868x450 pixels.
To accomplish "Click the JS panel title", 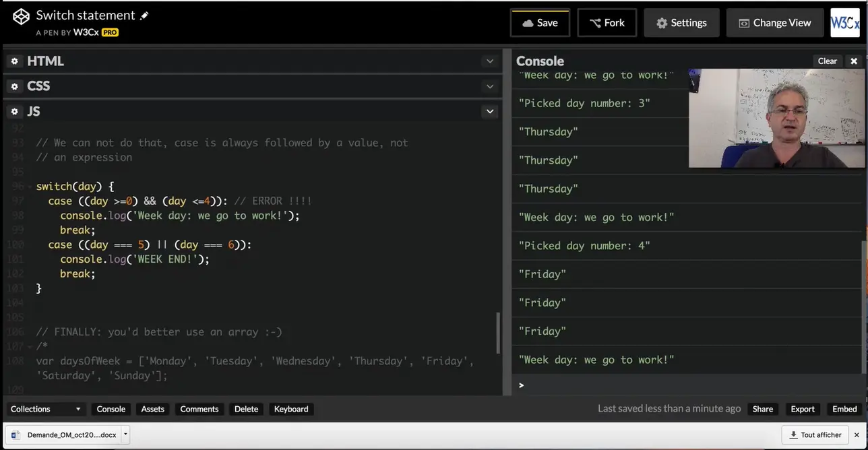I will click(x=34, y=111).
